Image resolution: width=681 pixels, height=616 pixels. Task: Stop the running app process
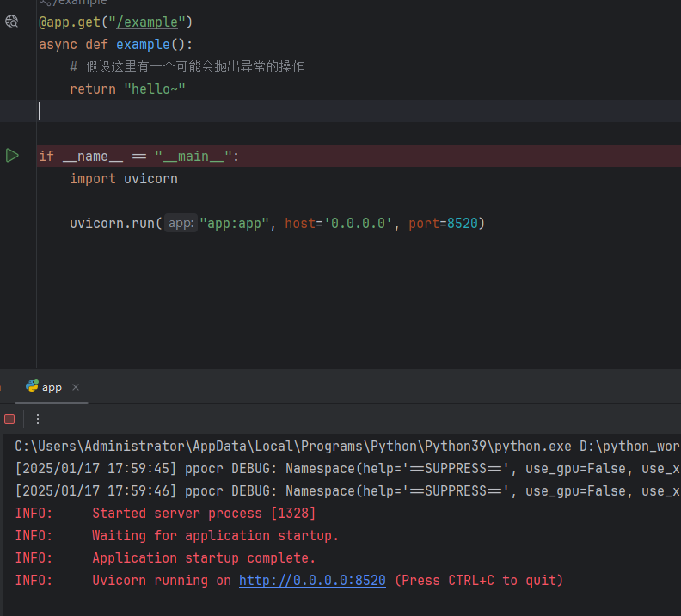coord(9,419)
